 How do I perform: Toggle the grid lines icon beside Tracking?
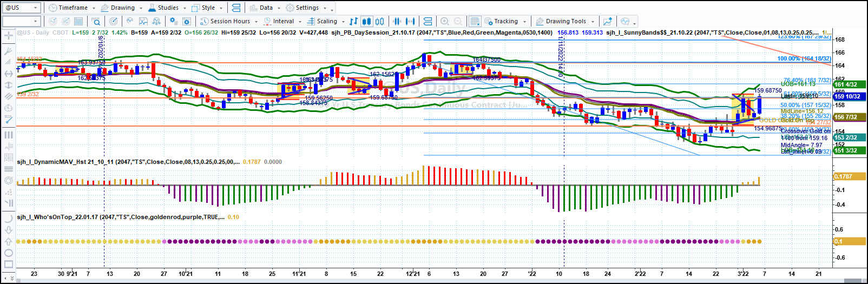tap(475, 21)
